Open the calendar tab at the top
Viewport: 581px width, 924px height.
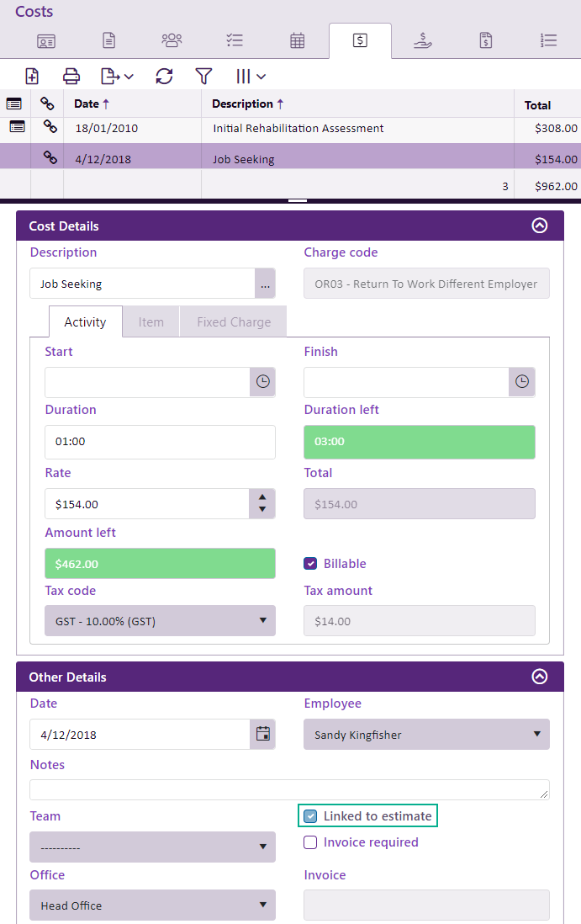pyautogui.click(x=297, y=40)
